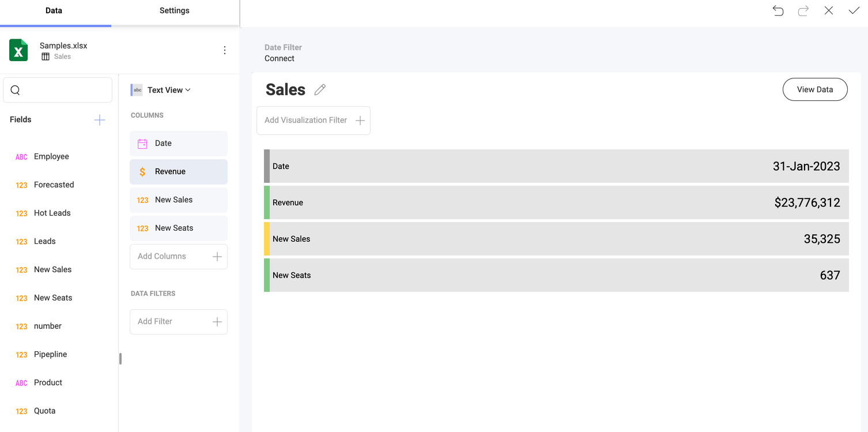The height and width of the screenshot is (432, 868).
Task: Click the New Seats value 637
Action: pos(830,275)
